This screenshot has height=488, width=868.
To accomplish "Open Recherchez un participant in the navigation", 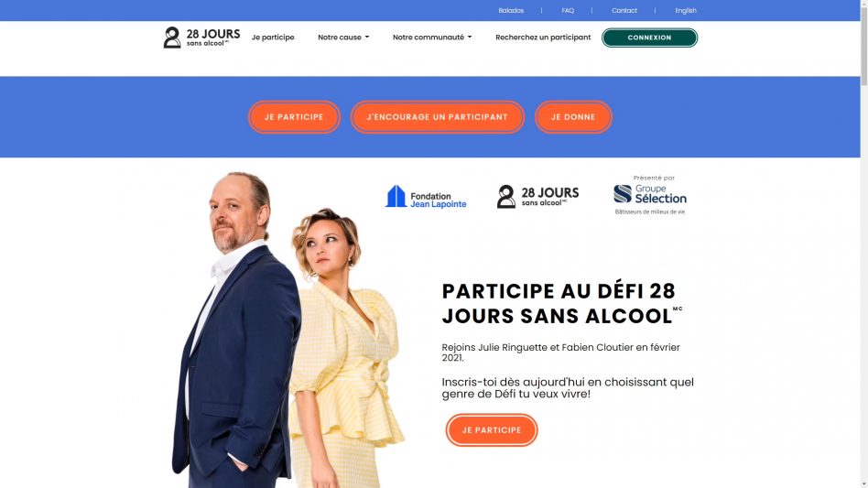I will tap(543, 37).
